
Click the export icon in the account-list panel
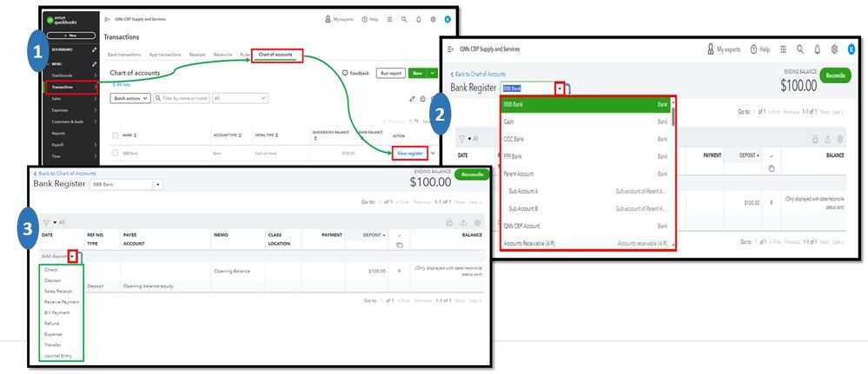pyautogui.click(x=827, y=140)
